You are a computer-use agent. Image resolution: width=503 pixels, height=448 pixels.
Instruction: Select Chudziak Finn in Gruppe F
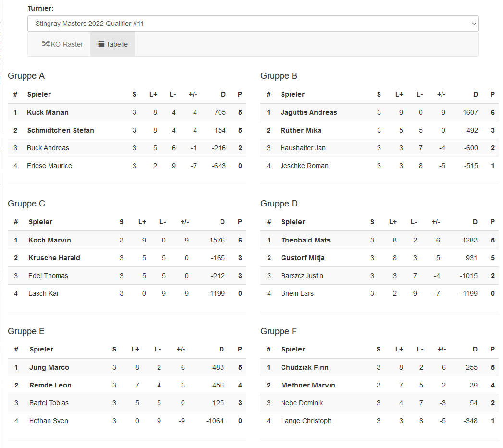click(x=305, y=367)
